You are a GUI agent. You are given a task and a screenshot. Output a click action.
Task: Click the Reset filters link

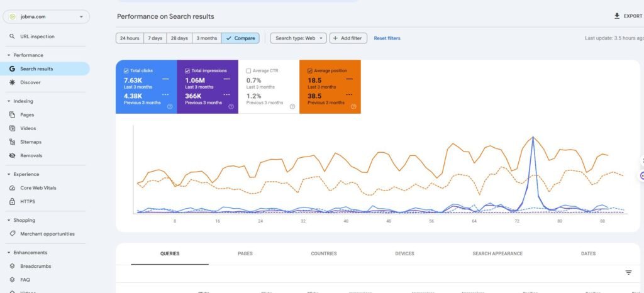click(x=387, y=38)
